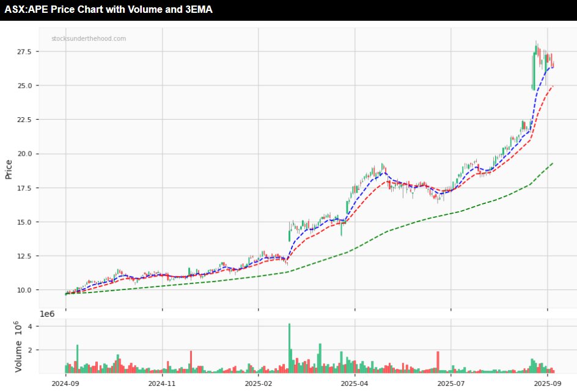
Task: Click the right end of green EMA line
Action: 553,163
